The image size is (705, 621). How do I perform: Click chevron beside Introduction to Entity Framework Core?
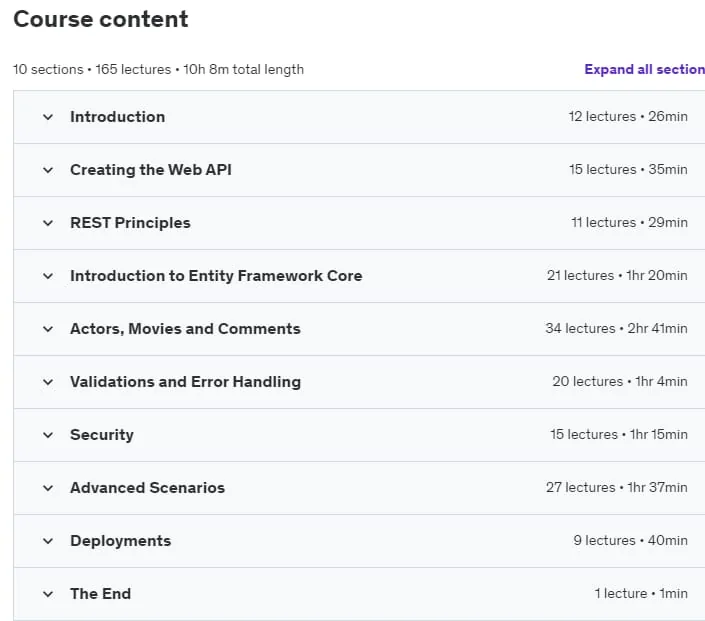[x=48, y=276]
